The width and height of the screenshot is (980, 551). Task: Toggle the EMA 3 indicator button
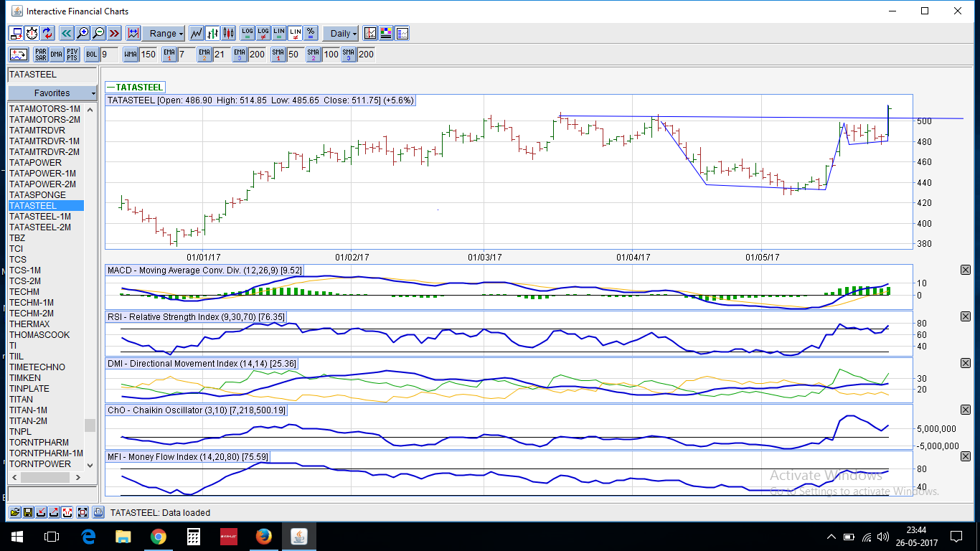tap(240, 55)
